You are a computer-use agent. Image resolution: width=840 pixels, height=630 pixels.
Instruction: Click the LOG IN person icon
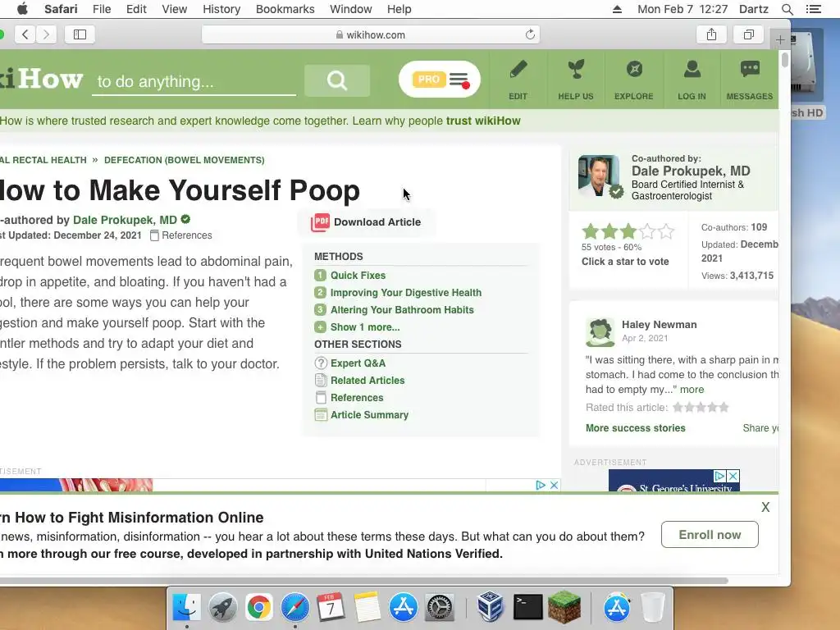click(692, 70)
